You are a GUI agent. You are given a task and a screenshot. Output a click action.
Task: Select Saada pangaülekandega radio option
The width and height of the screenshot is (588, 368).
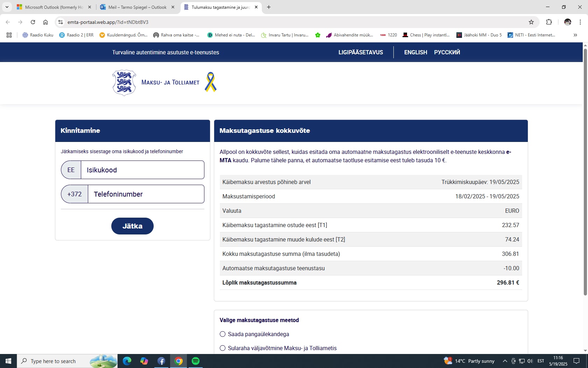[223, 334]
